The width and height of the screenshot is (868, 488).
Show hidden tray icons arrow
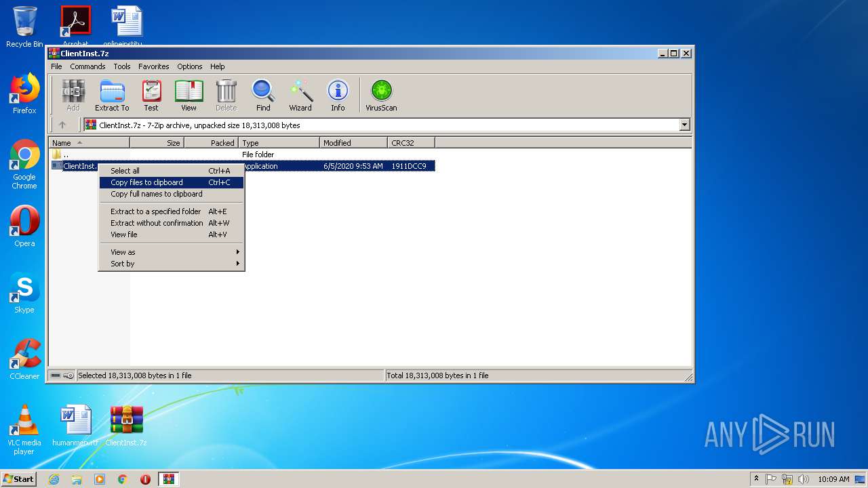tap(756, 479)
